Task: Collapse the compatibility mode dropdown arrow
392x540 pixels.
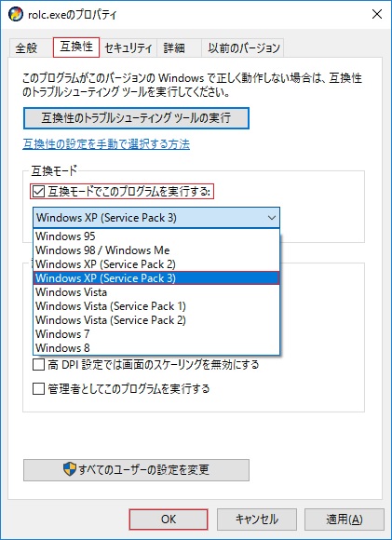Action: [x=272, y=218]
